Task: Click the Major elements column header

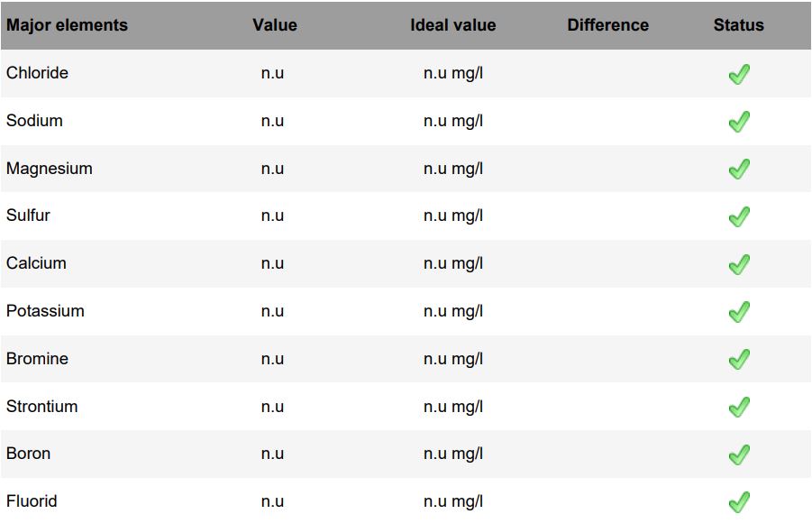Action: (x=67, y=25)
